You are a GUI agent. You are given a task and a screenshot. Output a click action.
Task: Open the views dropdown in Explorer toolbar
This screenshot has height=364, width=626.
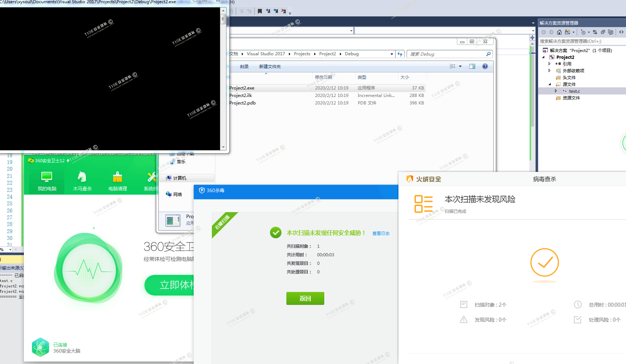(460, 66)
